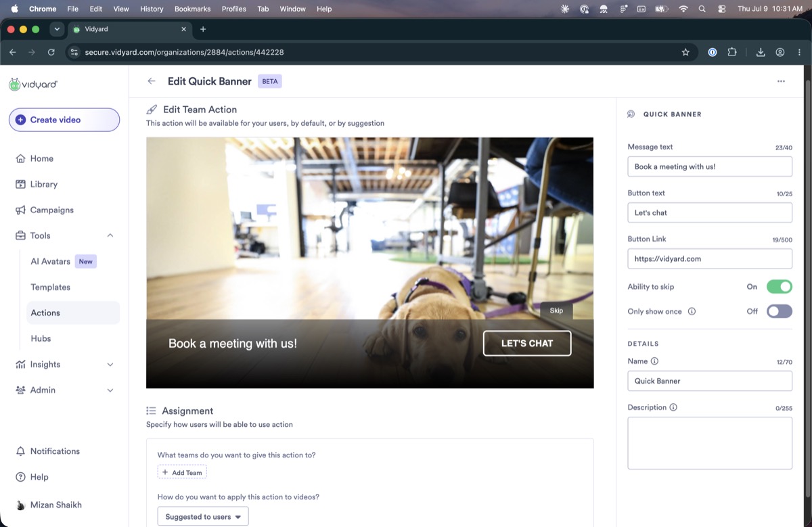Image resolution: width=812 pixels, height=527 pixels.
Task: Click the banner video preview thumbnail
Action: pyautogui.click(x=370, y=262)
